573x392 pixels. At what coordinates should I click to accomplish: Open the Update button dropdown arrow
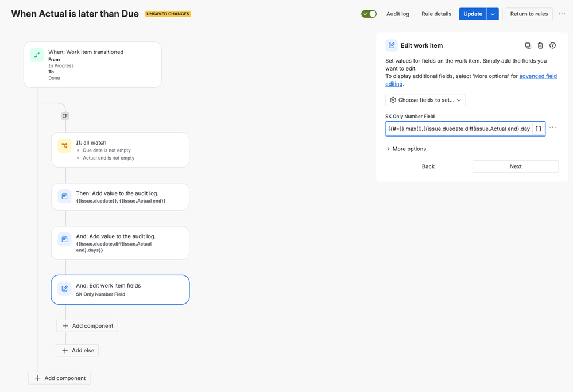tap(493, 14)
